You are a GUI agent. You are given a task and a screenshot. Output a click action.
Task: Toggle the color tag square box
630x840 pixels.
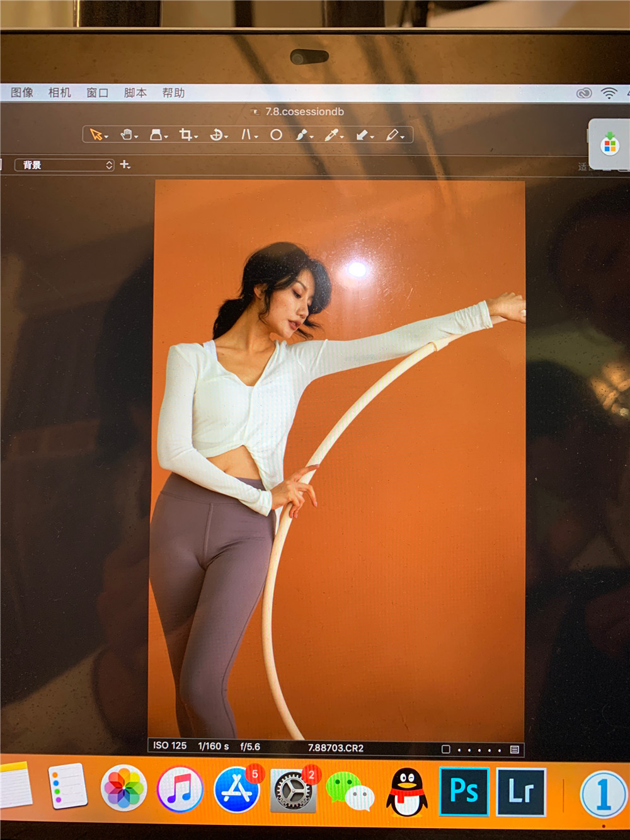click(x=446, y=749)
